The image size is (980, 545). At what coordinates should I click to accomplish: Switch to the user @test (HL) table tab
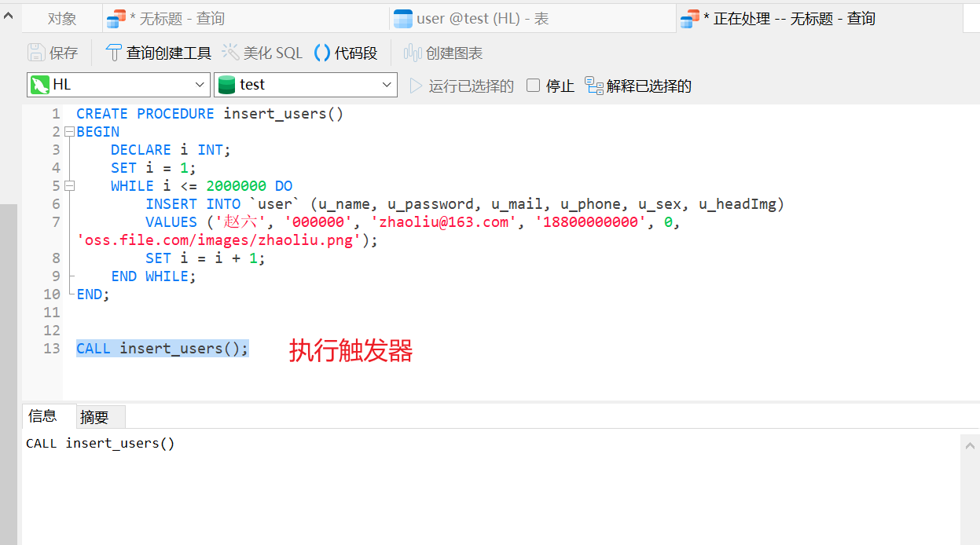click(x=472, y=19)
